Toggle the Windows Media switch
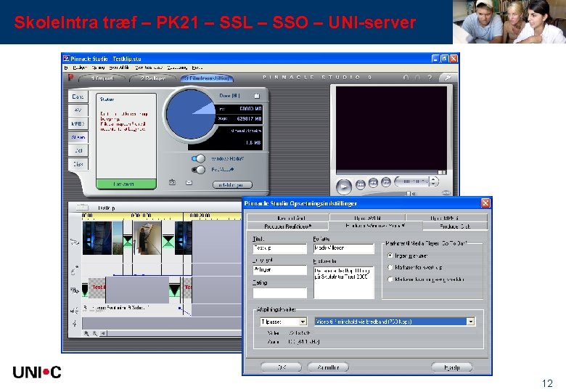The height and width of the screenshot is (392, 566). [198, 158]
